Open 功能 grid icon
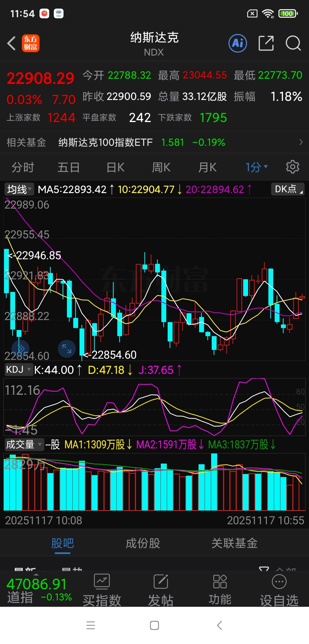The image size is (309, 644). point(220,581)
